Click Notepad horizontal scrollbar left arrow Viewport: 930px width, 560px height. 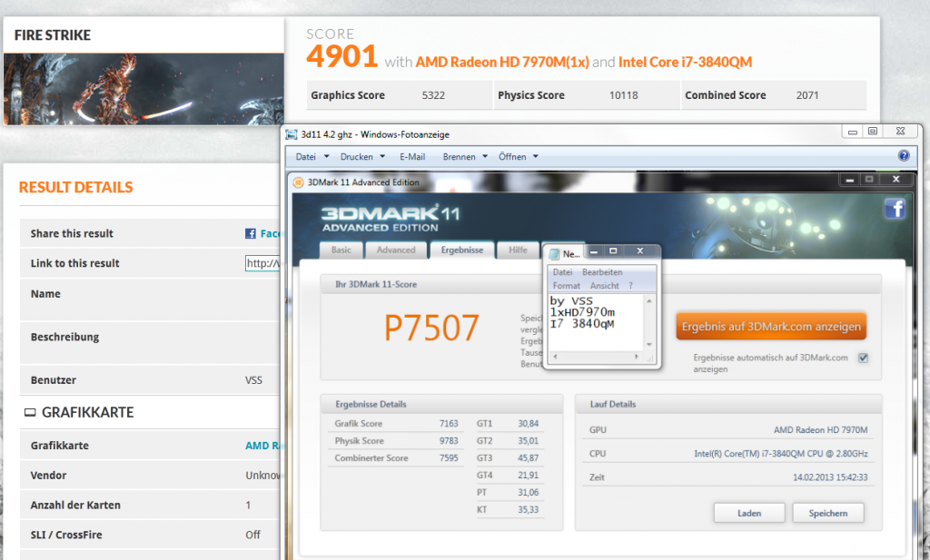click(x=555, y=357)
